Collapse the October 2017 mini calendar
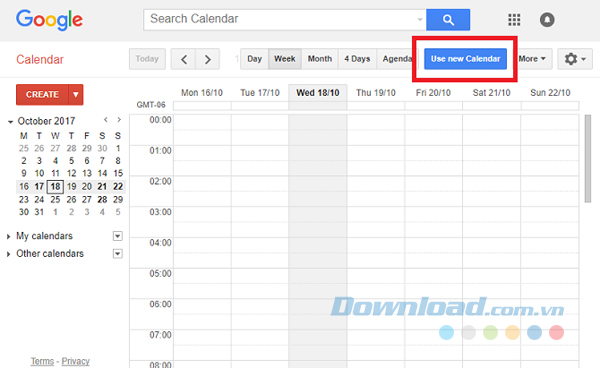The image size is (600, 368). (10, 122)
